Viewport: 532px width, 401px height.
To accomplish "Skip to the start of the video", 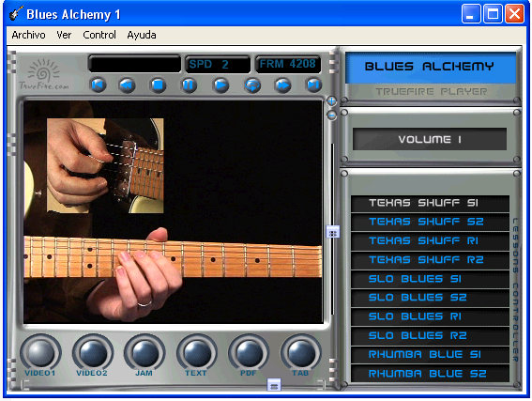I will [x=99, y=85].
